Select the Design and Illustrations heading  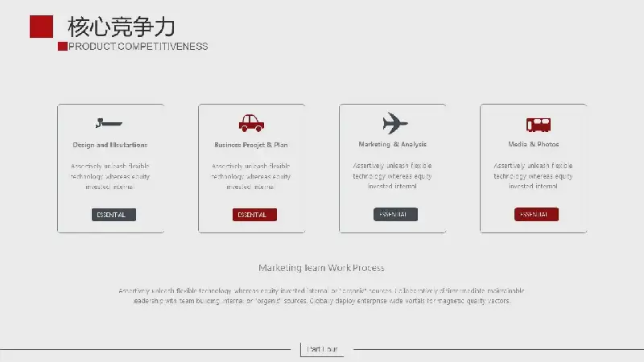pos(110,145)
